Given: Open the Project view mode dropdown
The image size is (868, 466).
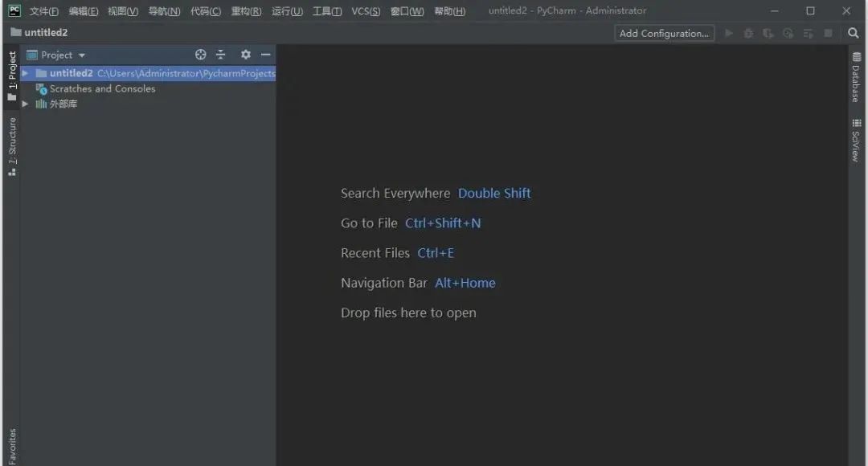Looking at the screenshot, I should (x=63, y=55).
